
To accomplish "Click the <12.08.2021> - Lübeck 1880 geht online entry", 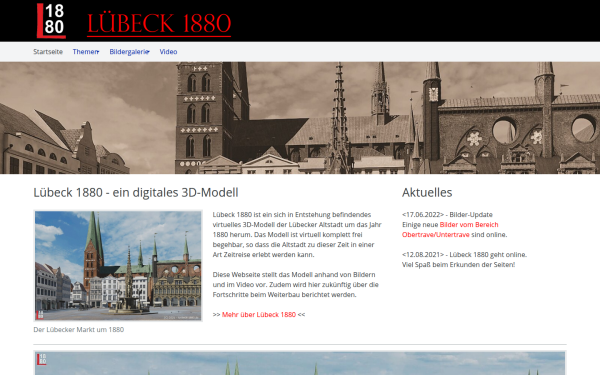I will [465, 254].
